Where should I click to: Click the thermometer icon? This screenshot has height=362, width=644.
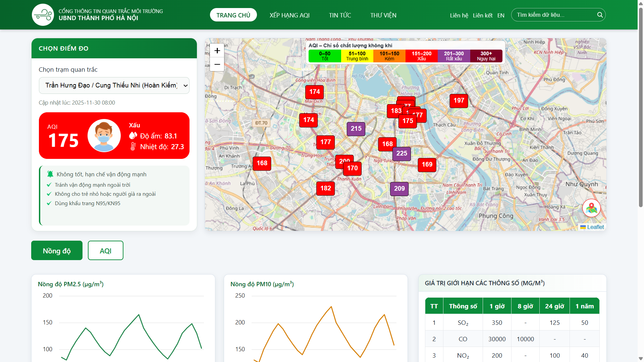coord(133,146)
